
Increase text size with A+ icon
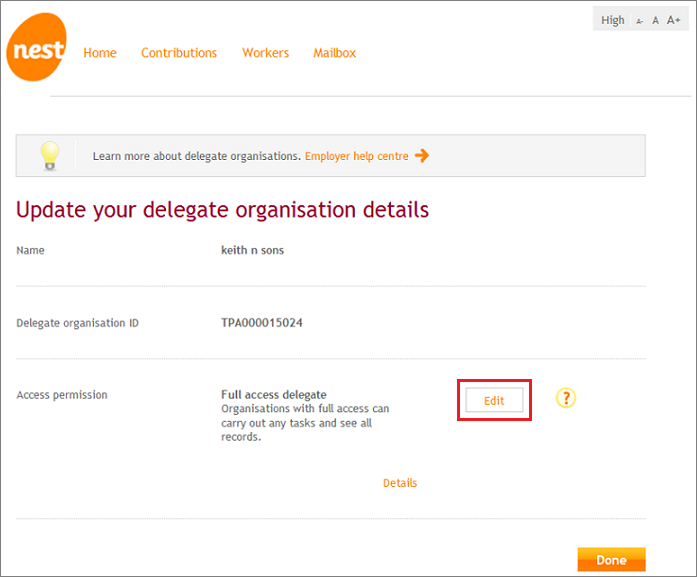673,20
